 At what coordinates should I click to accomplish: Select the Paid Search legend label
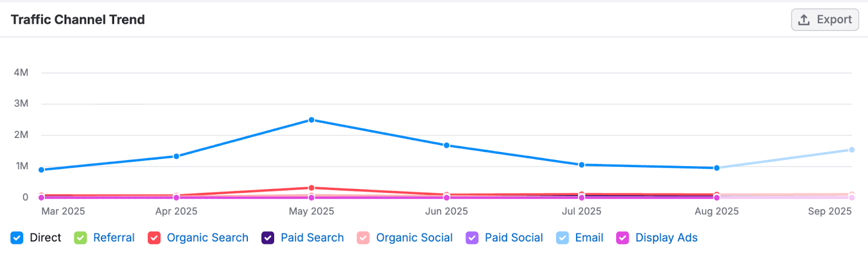tap(312, 238)
